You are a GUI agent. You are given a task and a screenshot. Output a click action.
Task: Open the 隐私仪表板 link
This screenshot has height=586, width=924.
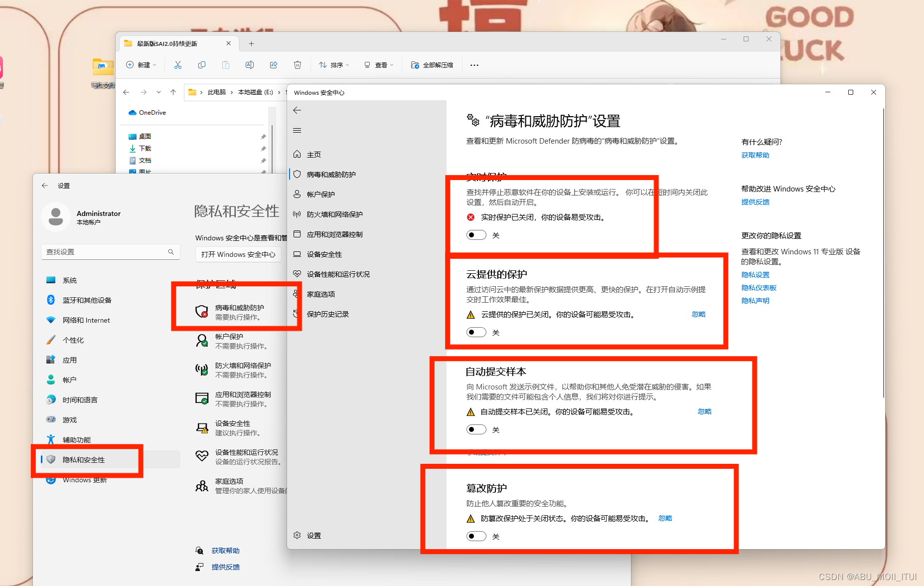click(759, 288)
